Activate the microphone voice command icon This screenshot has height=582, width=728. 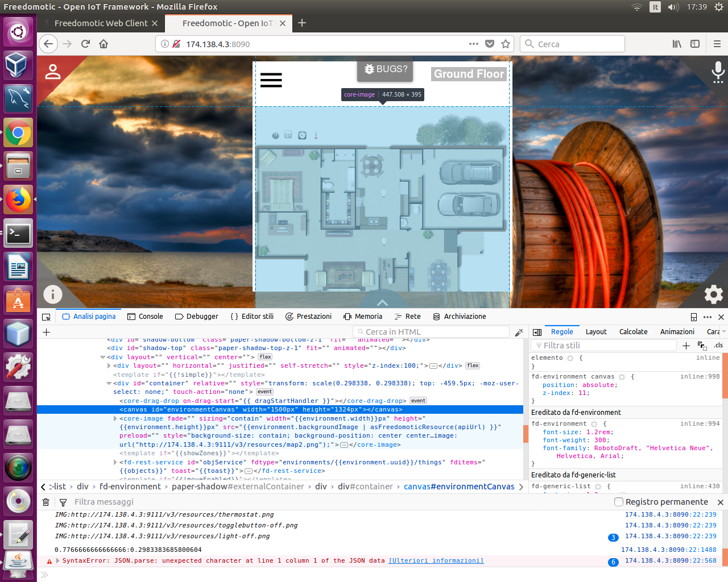click(x=718, y=72)
